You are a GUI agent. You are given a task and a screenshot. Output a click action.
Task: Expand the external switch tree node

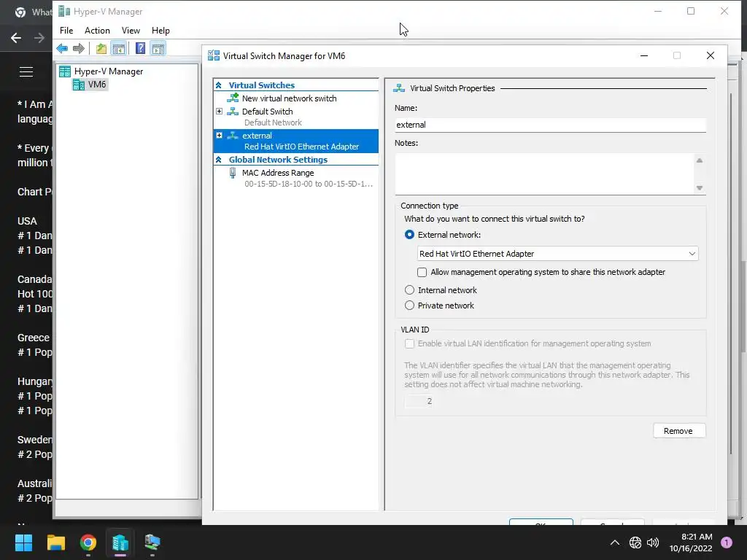tap(219, 135)
